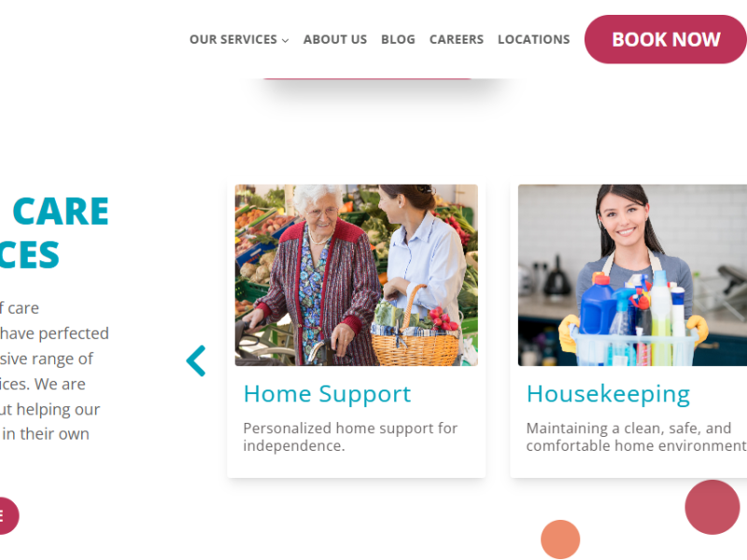
Task: Click the Home Support title link
Action: 327,394
